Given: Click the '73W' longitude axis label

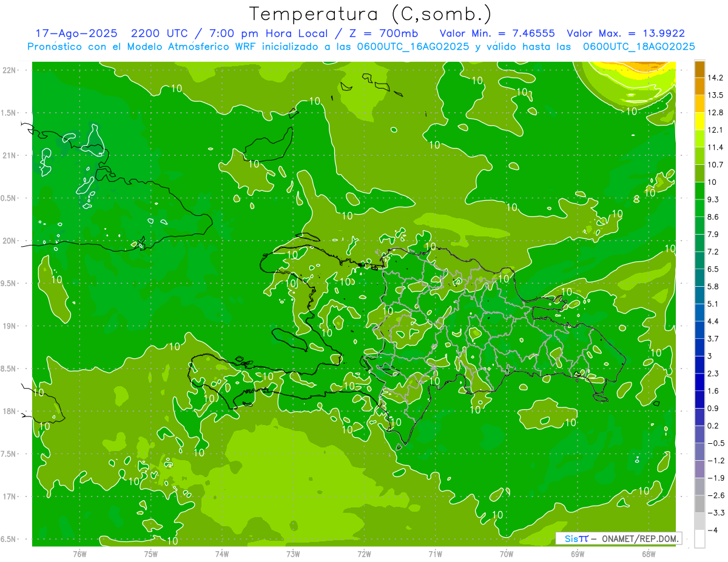Looking at the screenshot, I should 293,554.
